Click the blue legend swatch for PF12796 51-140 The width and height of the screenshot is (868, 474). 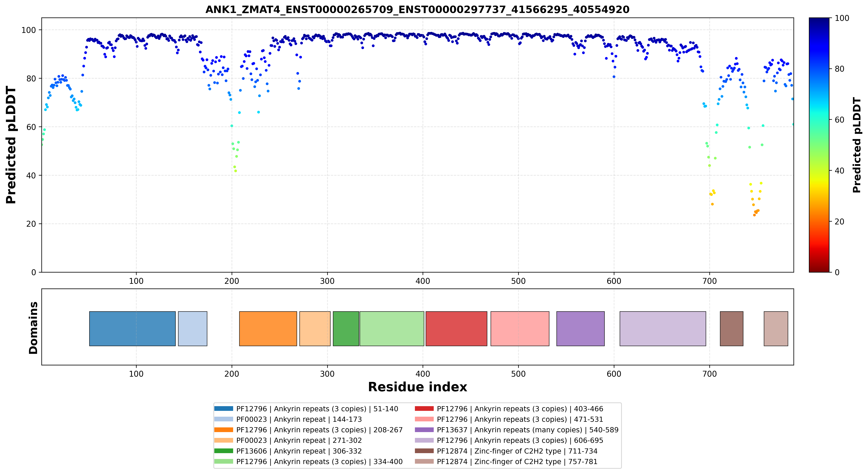[x=224, y=409]
